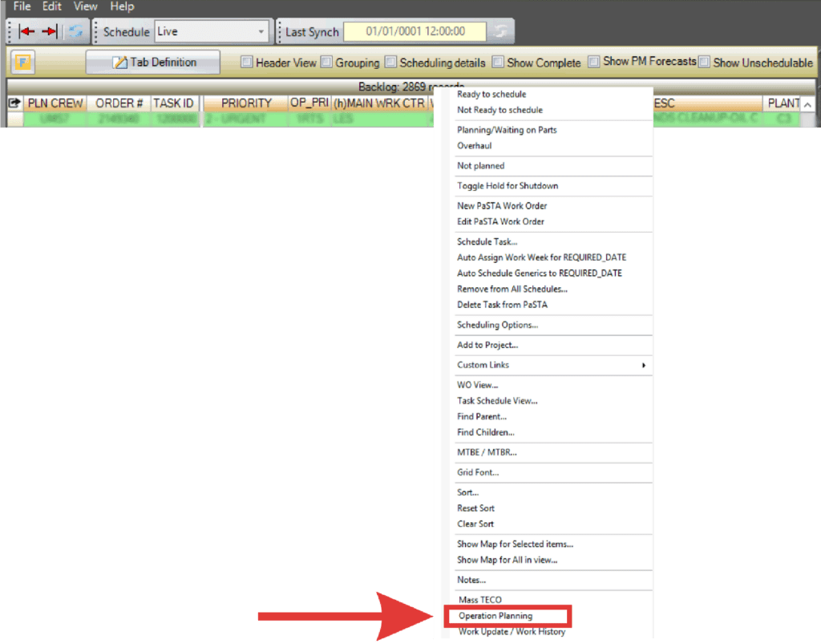Open the Help menu
Viewport: 821px width, 644px height.
coord(122,6)
